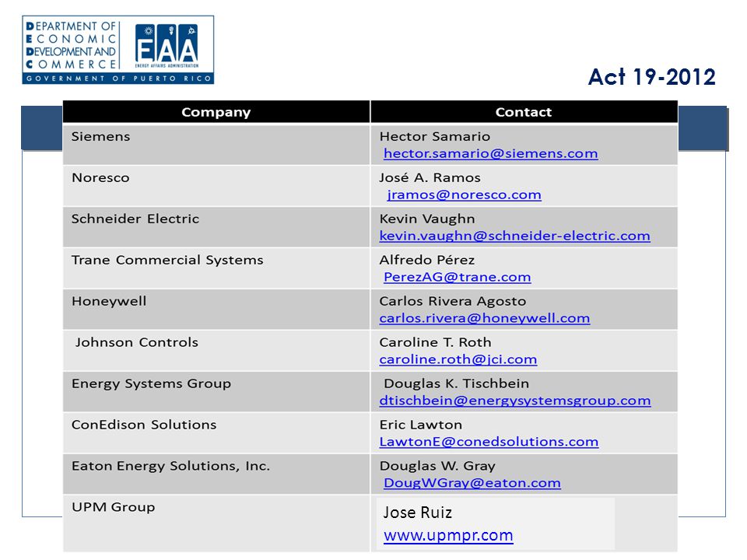747x560 pixels.
Task: Select the Honeywell company cell
Action: pos(216,310)
